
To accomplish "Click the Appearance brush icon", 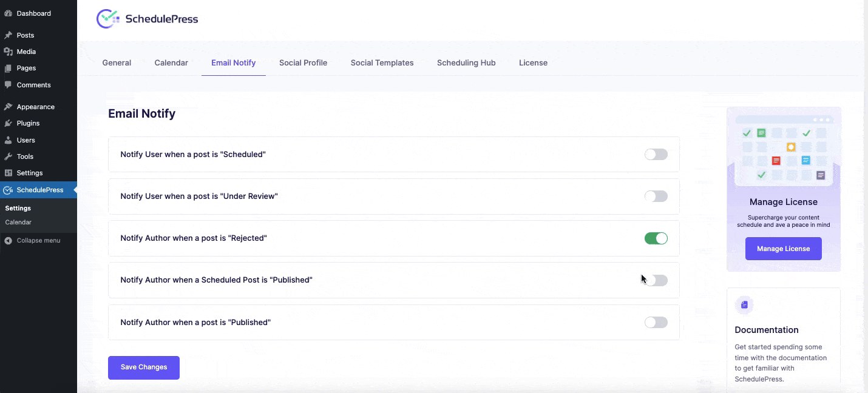I will 8,107.
